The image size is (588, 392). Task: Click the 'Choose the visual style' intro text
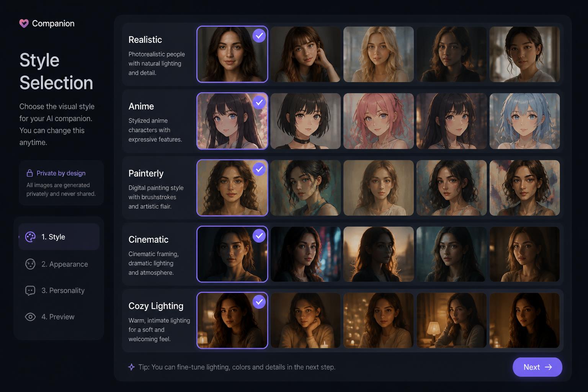pos(57,124)
